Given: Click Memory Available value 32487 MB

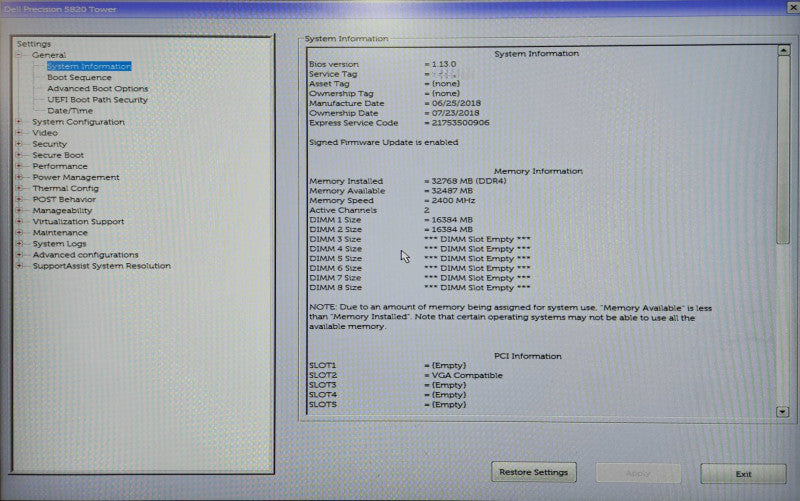Looking at the screenshot, I should 452,191.
